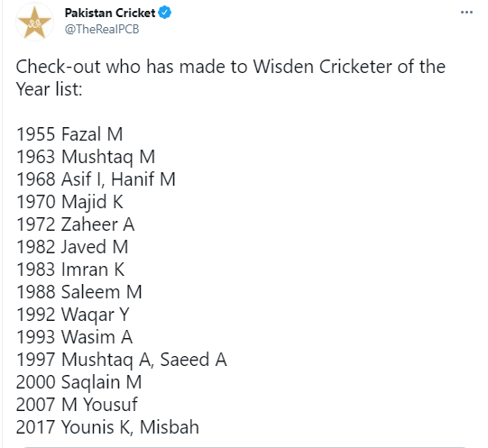Click the Pakistan Cricket display name
488x448 pixels.
coord(110,13)
